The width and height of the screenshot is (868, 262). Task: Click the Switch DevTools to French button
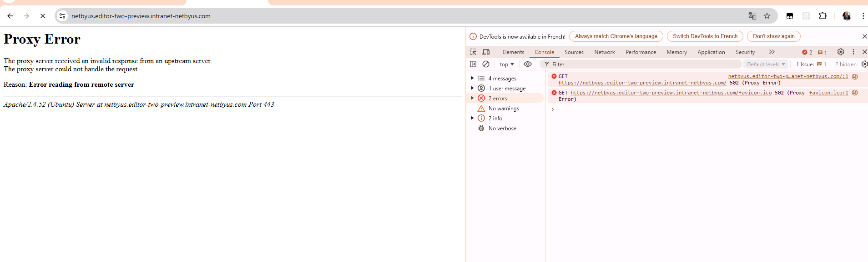coord(705,36)
